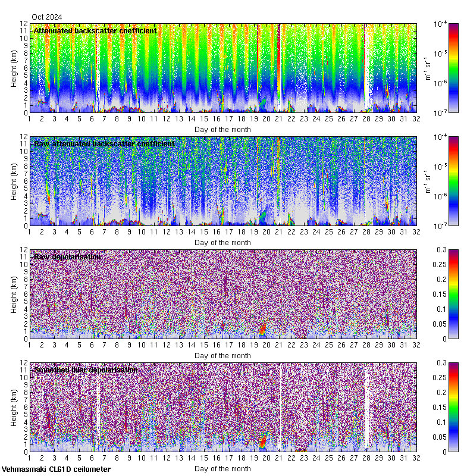Image resolution: width=464 pixels, height=476 pixels.
Task: Select the 'Raw attenuated backscatter coefficient' title
Action: [x=104, y=144]
